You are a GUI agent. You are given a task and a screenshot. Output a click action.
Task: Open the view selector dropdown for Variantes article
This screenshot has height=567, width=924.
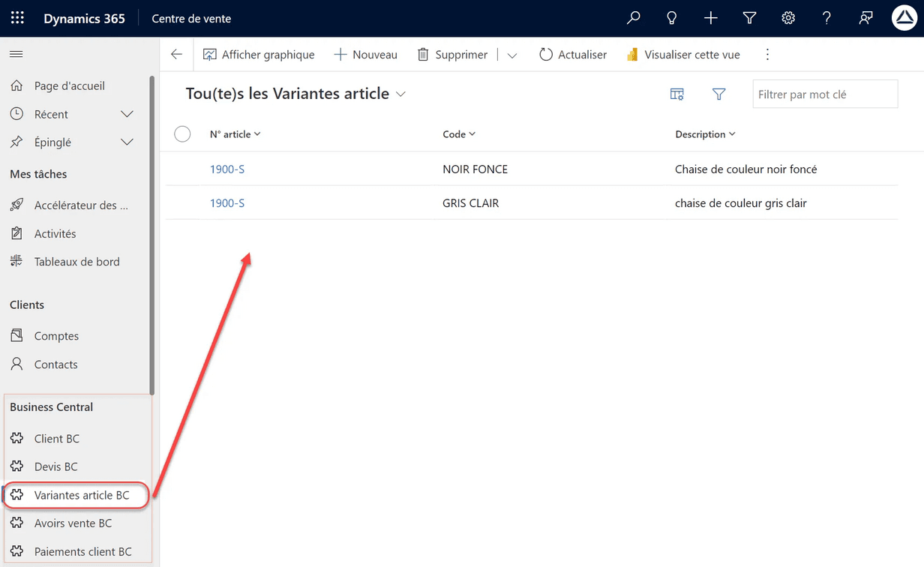401,94
